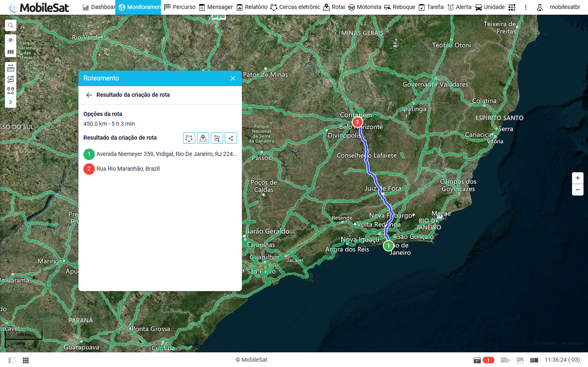Open the apps grid icon in top bar

pos(512,7)
